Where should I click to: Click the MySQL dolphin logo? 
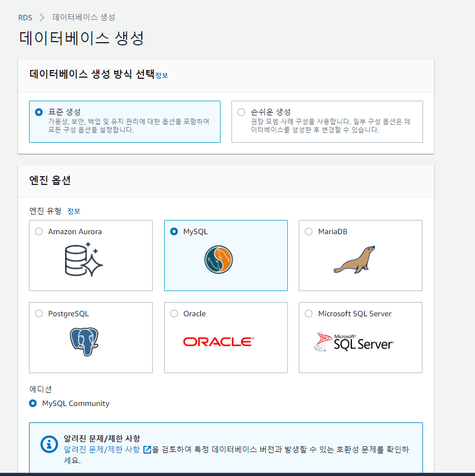coord(218,259)
